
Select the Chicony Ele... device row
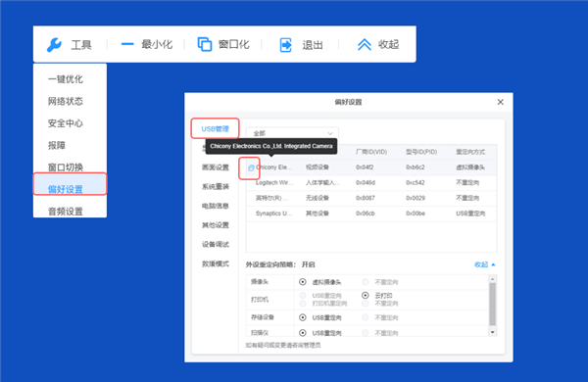371,167
